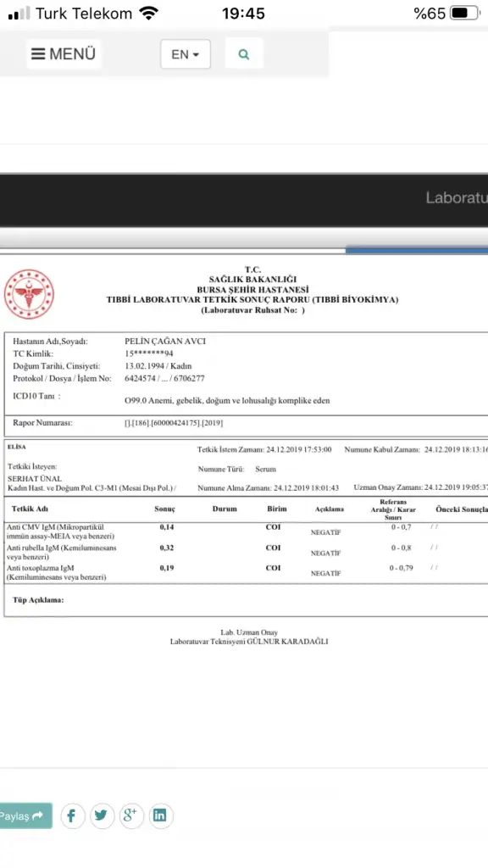488x868 pixels.
Task: Click the Tetkik Adı column header
Action: (30, 509)
